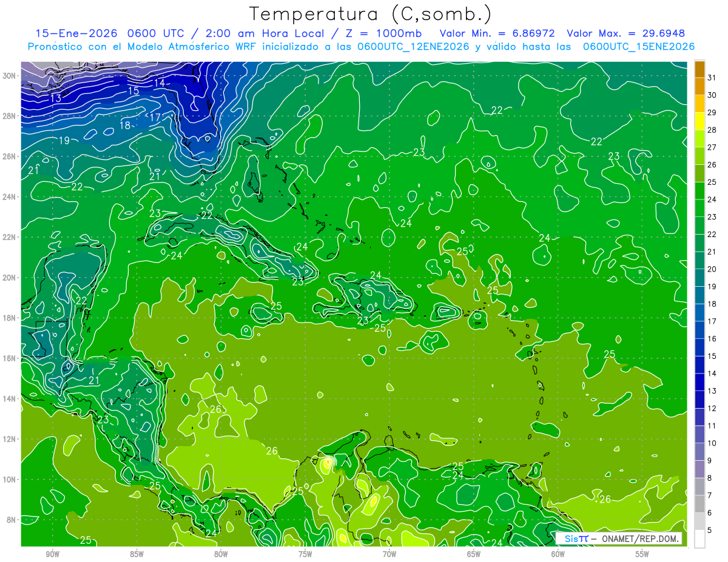This screenshot has width=728, height=562.
Task: Click the '55W' longitude axis label
Action: point(642,554)
